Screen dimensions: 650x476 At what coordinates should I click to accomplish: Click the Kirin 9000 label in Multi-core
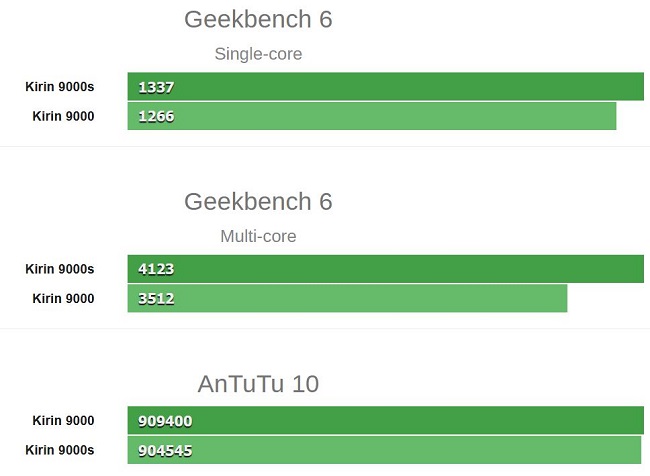tap(63, 298)
